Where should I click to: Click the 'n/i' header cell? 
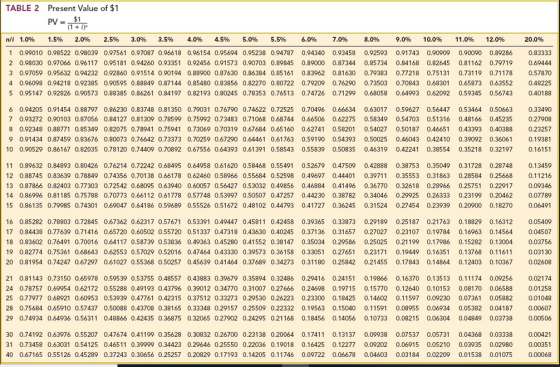[10, 39]
